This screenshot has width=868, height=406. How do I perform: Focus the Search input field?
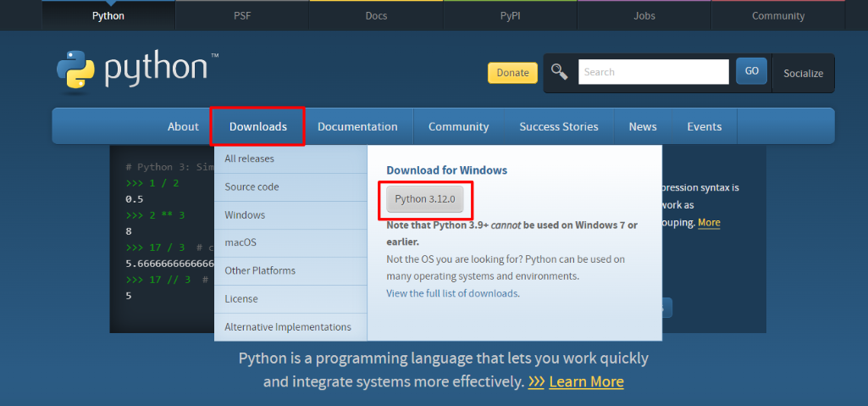654,72
